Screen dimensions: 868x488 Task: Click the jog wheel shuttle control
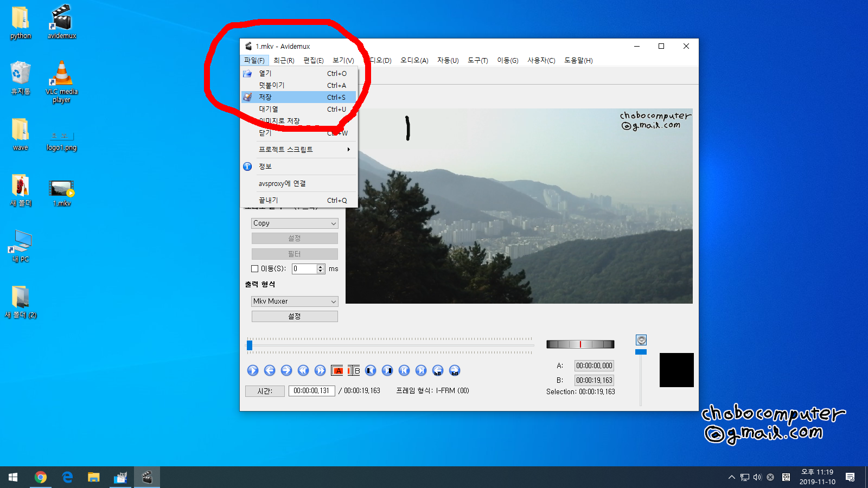coord(580,344)
